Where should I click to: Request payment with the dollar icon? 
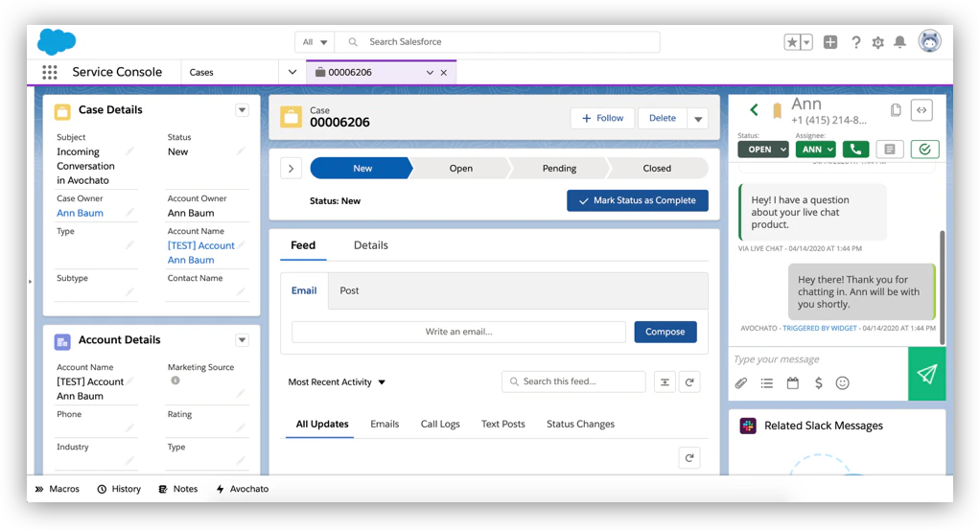(818, 383)
